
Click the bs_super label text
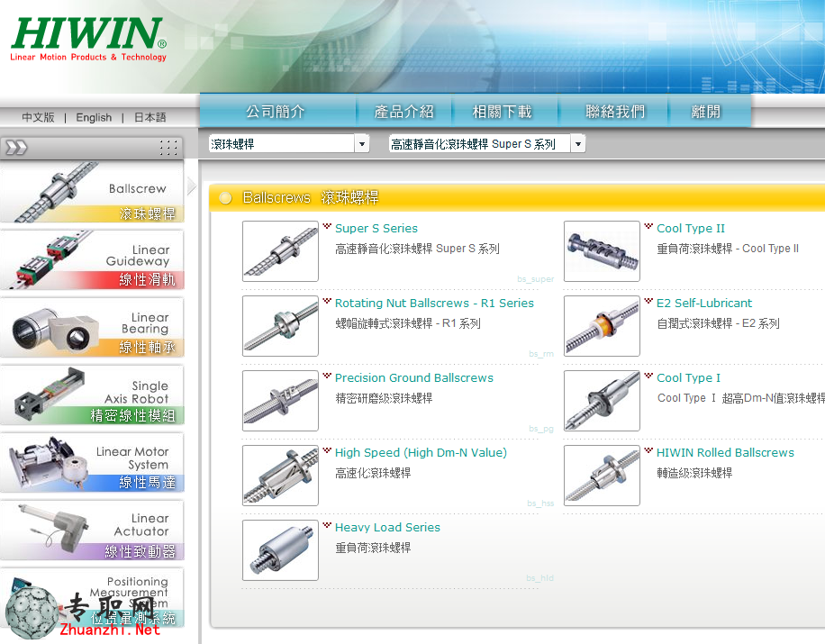(535, 279)
